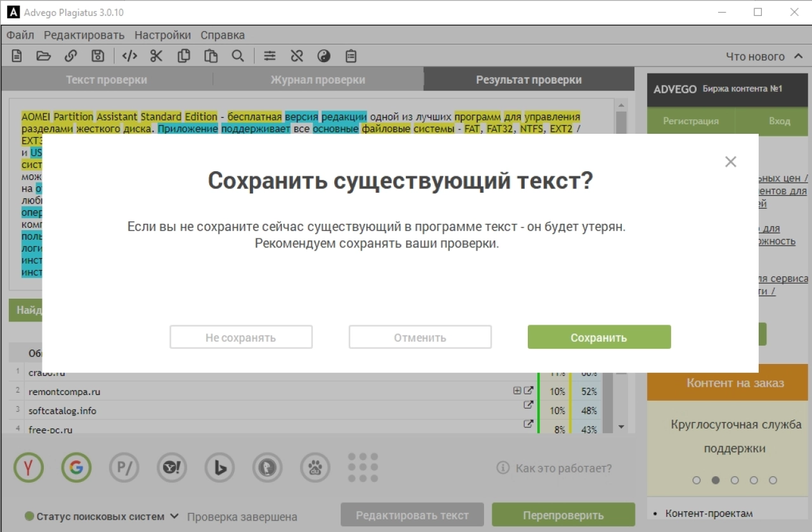Click the Yandex search engine icon
The width and height of the screenshot is (812, 532).
[x=29, y=468]
